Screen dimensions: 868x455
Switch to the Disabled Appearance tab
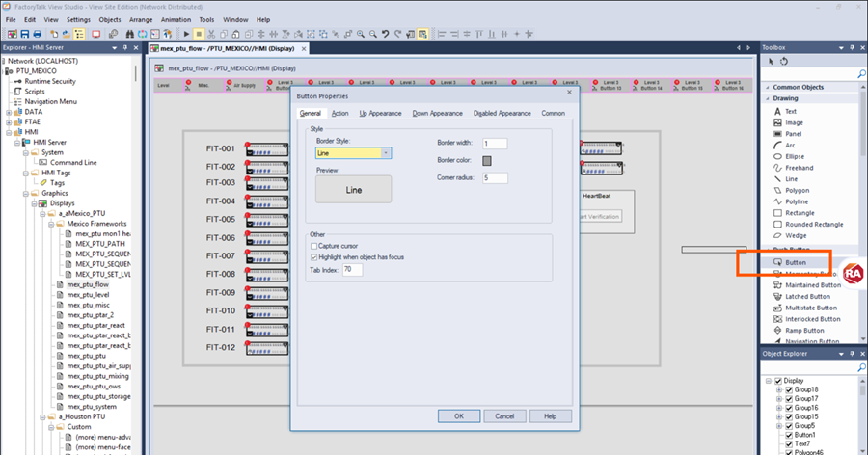[502, 113]
